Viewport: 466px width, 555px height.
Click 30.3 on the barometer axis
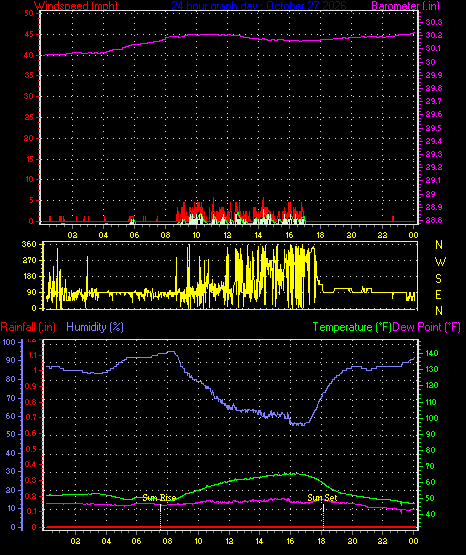tap(434, 22)
